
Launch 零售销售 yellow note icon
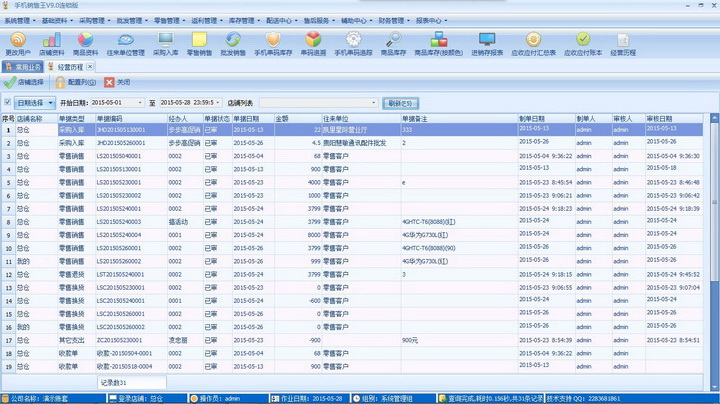199,39
